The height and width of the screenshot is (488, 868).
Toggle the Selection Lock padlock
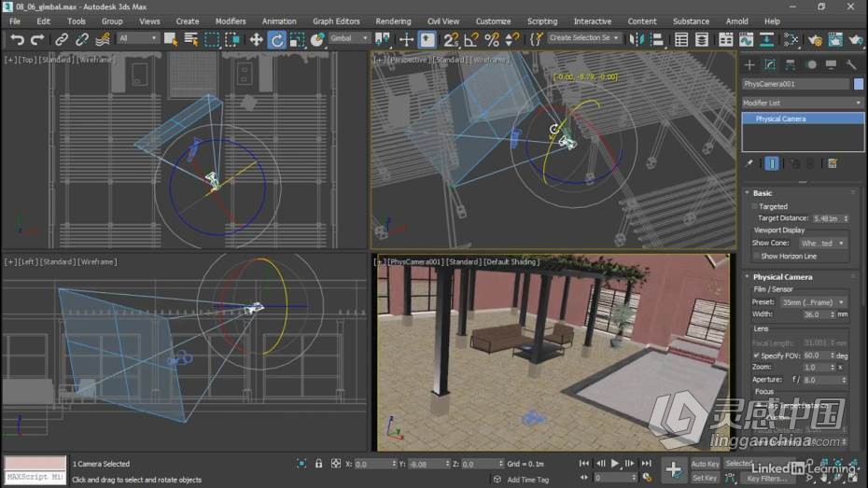[318, 464]
